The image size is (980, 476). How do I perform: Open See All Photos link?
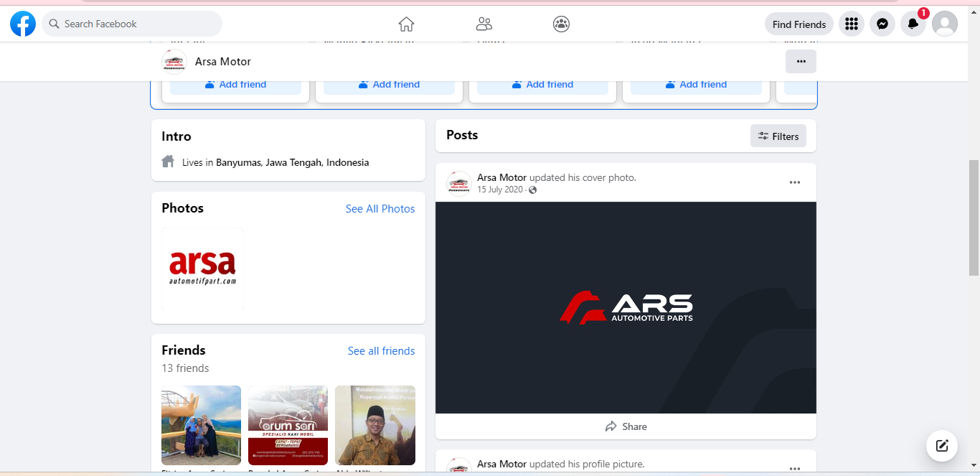pos(380,208)
